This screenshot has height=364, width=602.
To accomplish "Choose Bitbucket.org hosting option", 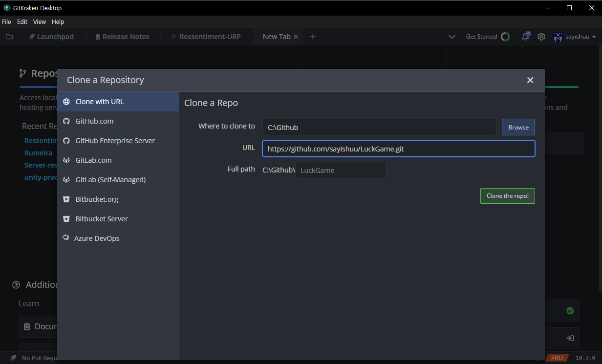I will [x=118, y=199].
